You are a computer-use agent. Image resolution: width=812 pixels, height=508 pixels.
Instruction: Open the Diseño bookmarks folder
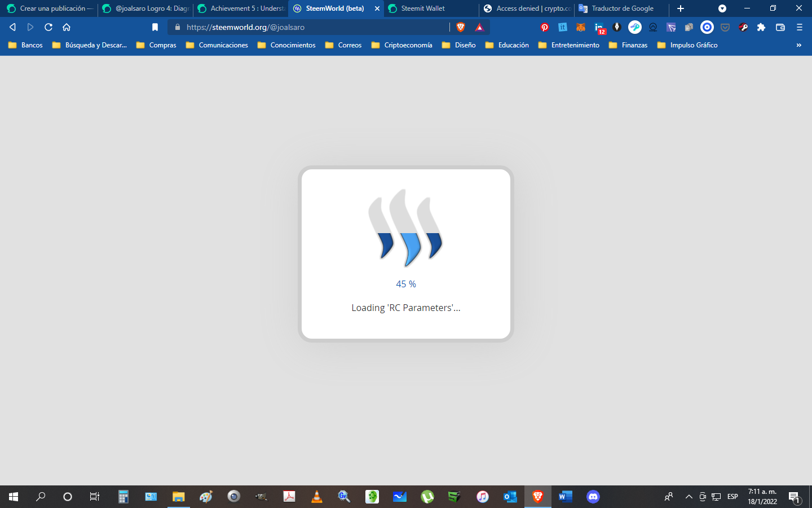coord(459,45)
